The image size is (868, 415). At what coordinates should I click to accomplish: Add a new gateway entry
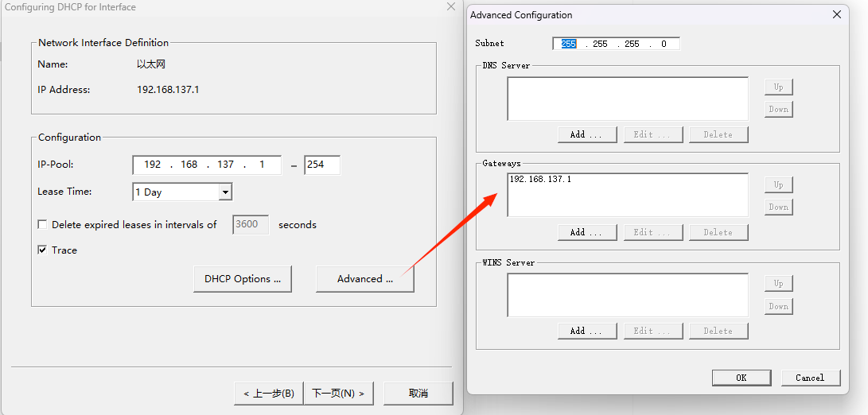(586, 232)
